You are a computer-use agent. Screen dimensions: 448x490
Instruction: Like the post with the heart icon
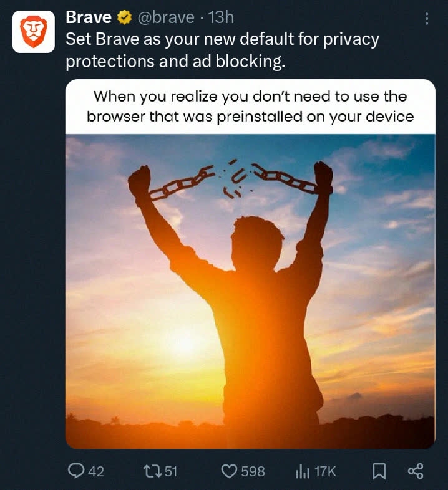click(x=230, y=471)
